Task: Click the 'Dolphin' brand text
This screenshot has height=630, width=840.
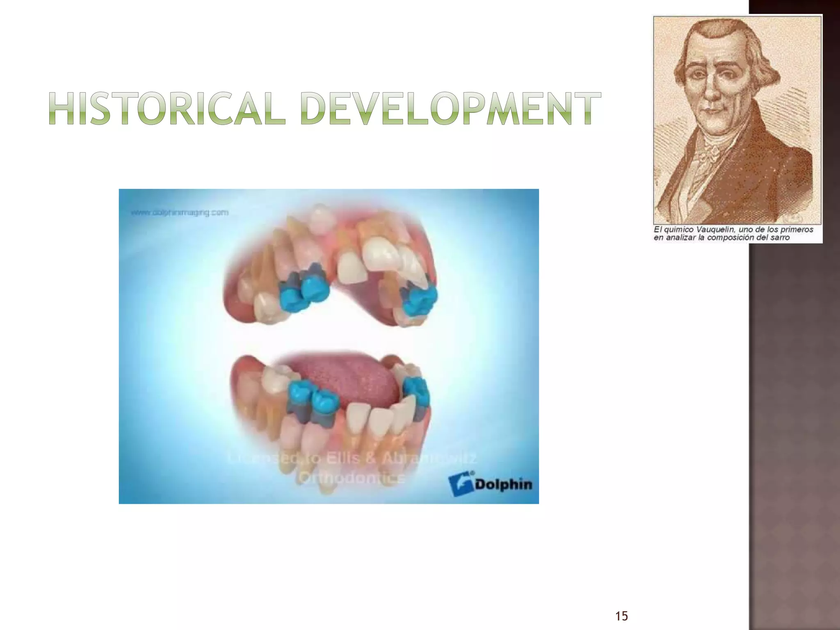Action: coord(503,485)
